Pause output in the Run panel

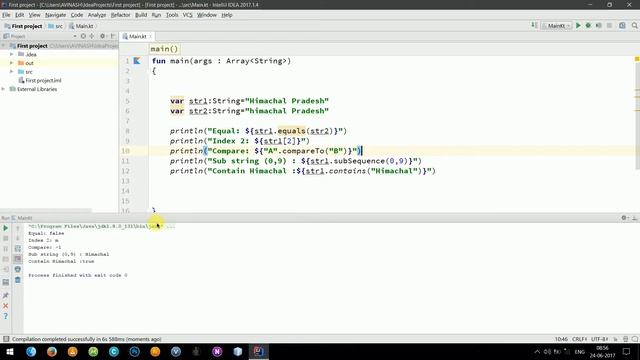point(6,249)
